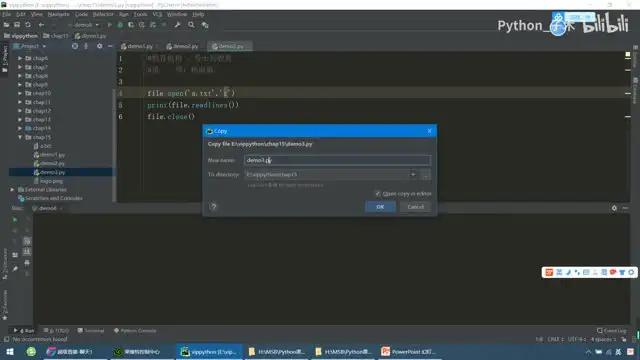Expand the To directory dropdown arrow
Viewport: 640px width, 360px height.
tap(413, 175)
